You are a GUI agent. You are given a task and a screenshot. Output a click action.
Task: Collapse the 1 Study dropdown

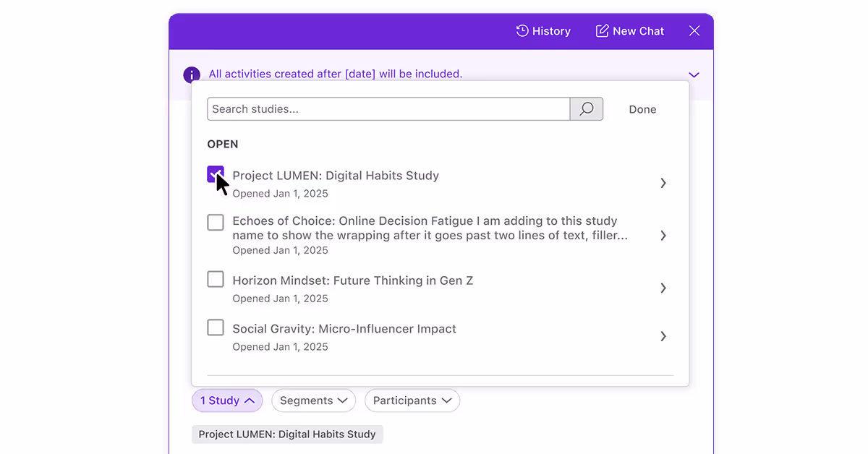point(227,401)
